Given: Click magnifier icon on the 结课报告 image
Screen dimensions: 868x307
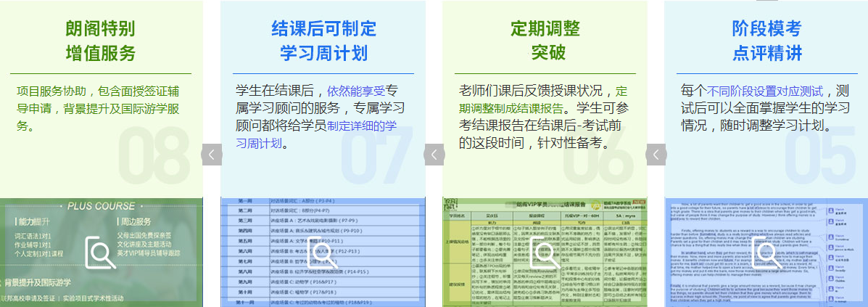Looking at the screenshot, I should (543, 253).
